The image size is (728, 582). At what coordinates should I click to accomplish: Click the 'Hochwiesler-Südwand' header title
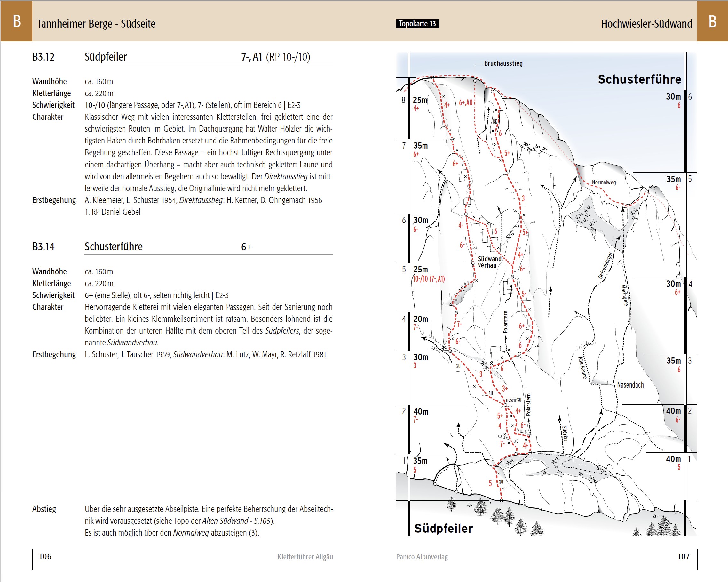(x=646, y=24)
